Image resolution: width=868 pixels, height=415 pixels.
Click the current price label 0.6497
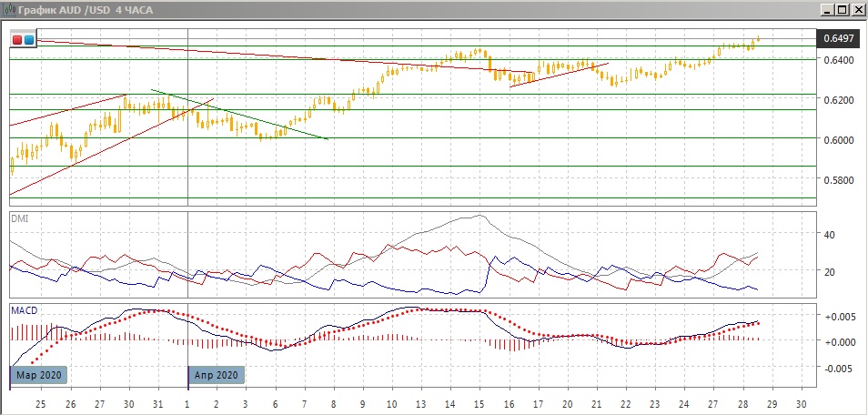coord(837,39)
